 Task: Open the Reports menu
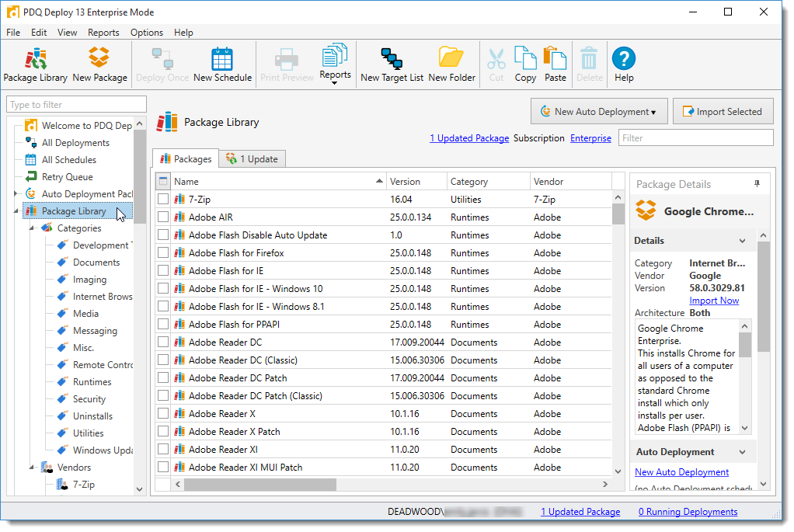point(103,33)
